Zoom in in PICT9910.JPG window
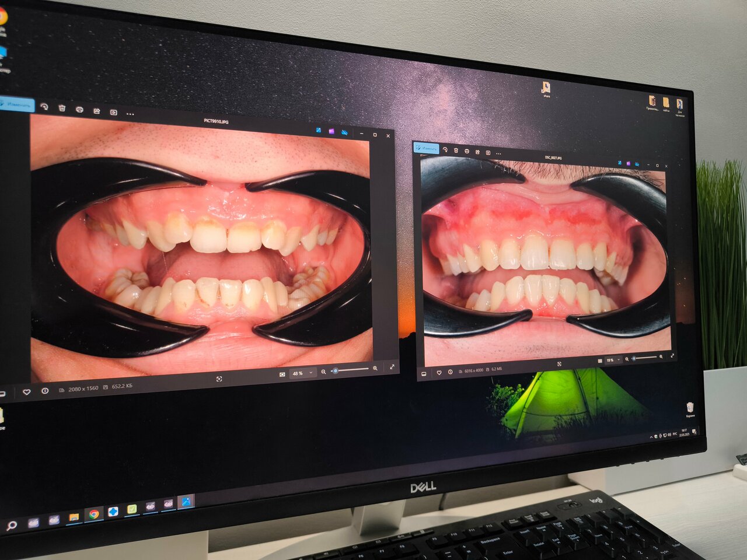The image size is (747, 560). click(x=375, y=368)
